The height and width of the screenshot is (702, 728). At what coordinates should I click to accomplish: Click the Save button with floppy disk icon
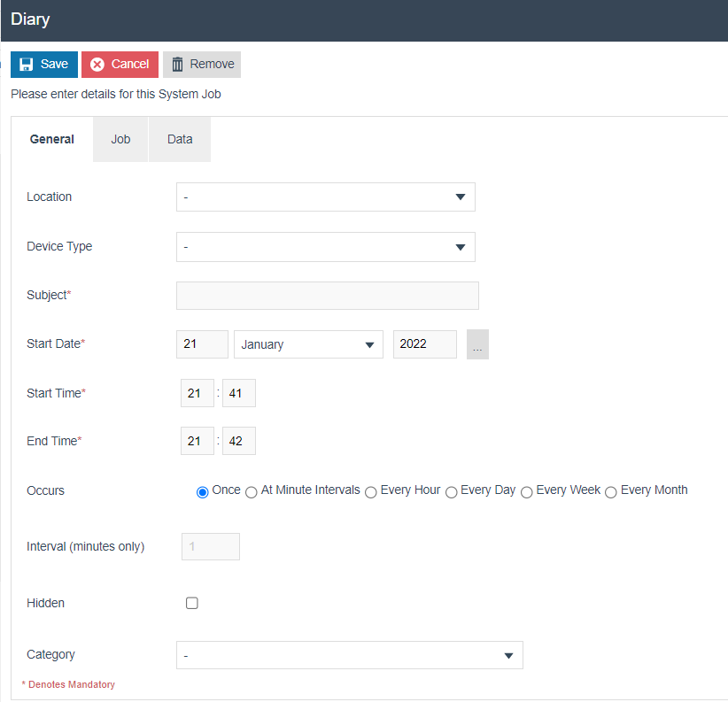coord(43,65)
